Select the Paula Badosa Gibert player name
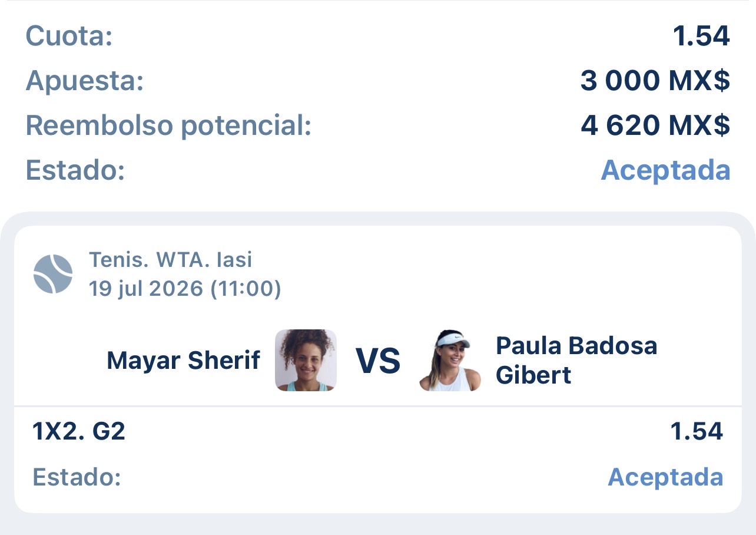 tap(576, 360)
